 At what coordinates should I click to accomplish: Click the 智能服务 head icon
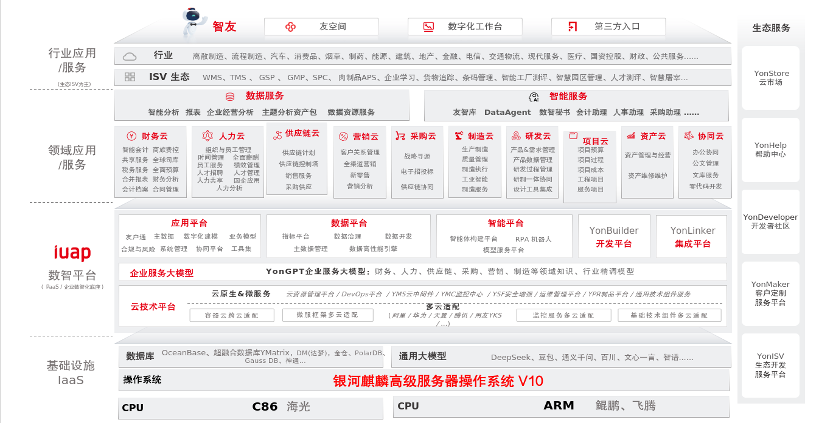pyautogui.click(x=534, y=97)
